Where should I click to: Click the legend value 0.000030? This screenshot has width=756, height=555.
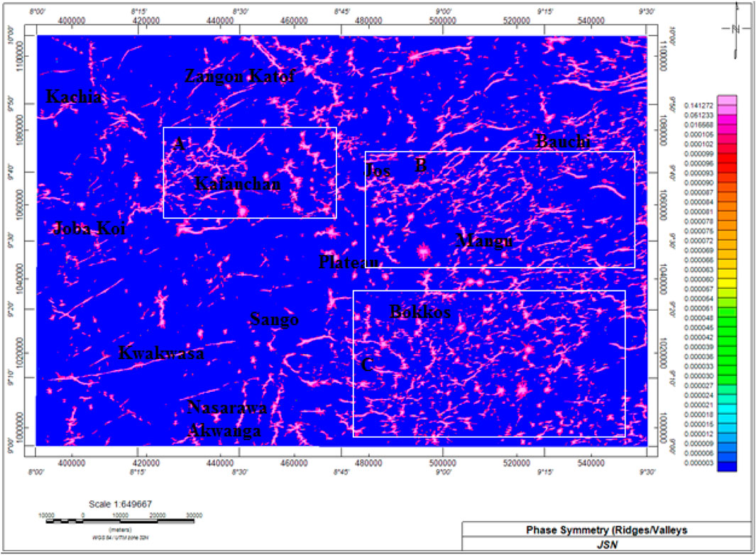(x=698, y=376)
